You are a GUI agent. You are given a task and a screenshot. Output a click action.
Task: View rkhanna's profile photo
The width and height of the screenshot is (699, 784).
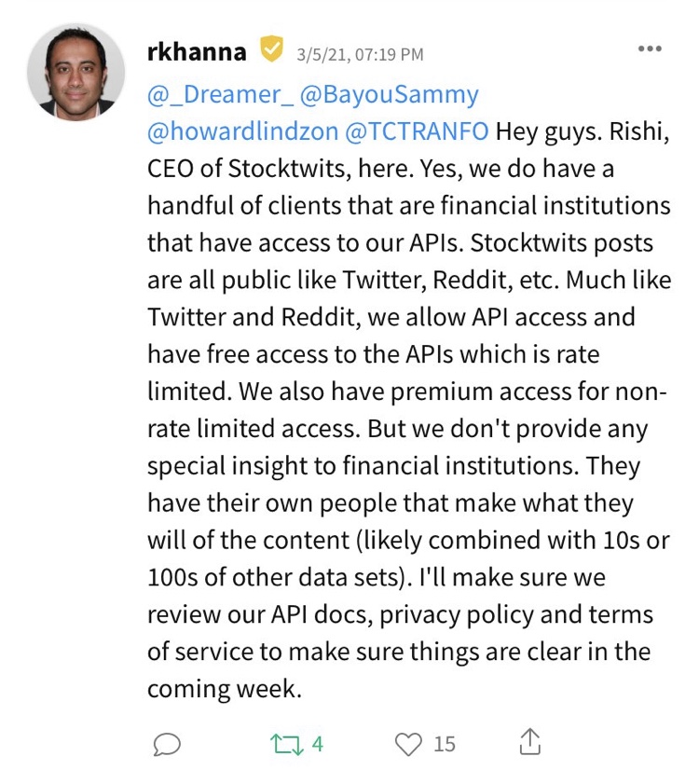click(x=76, y=73)
